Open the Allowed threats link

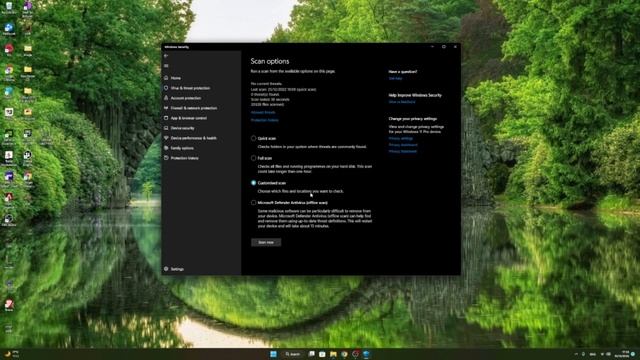click(263, 112)
